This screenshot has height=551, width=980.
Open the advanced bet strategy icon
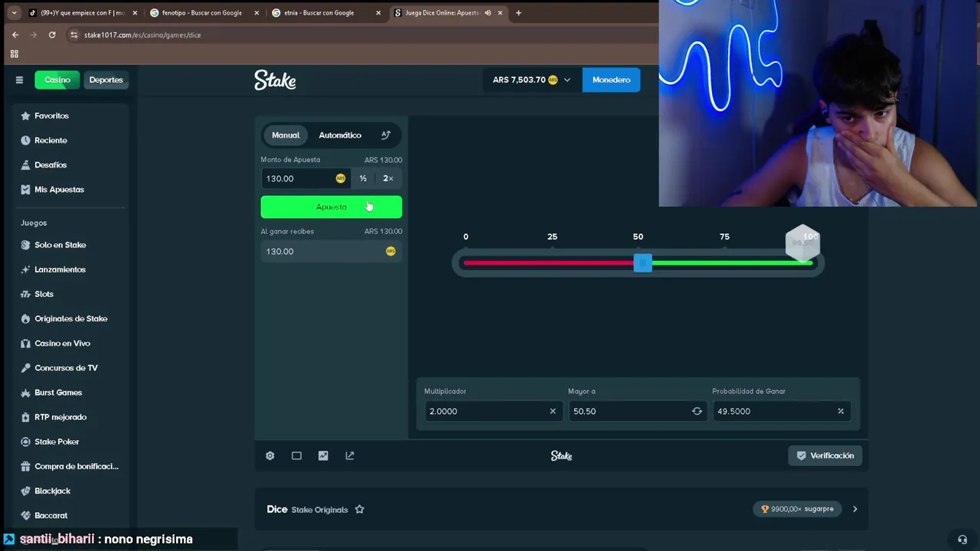point(386,135)
